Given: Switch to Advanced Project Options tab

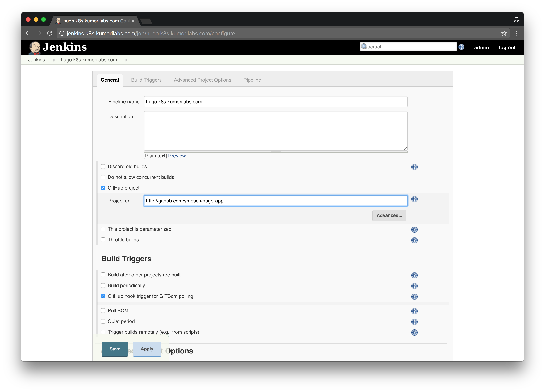Looking at the screenshot, I should tap(203, 80).
